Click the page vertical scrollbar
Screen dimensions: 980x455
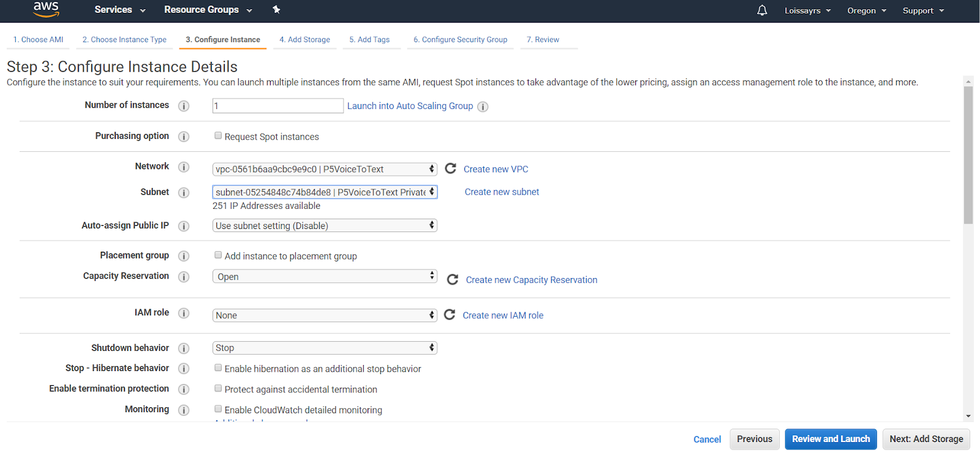pyautogui.click(x=968, y=153)
